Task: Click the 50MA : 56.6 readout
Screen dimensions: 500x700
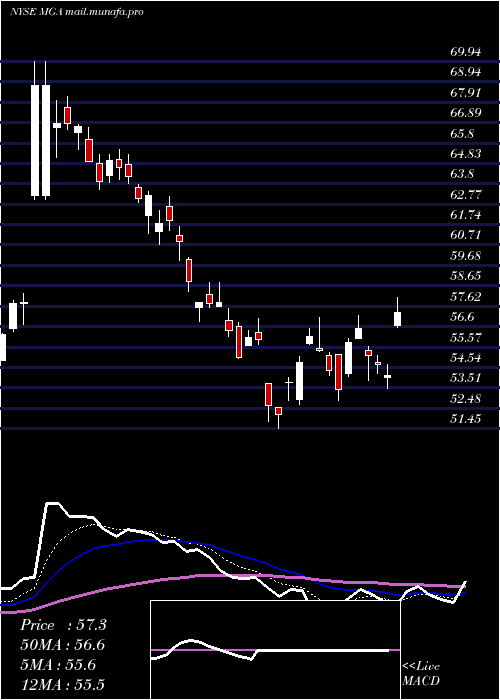Action: (x=63, y=645)
